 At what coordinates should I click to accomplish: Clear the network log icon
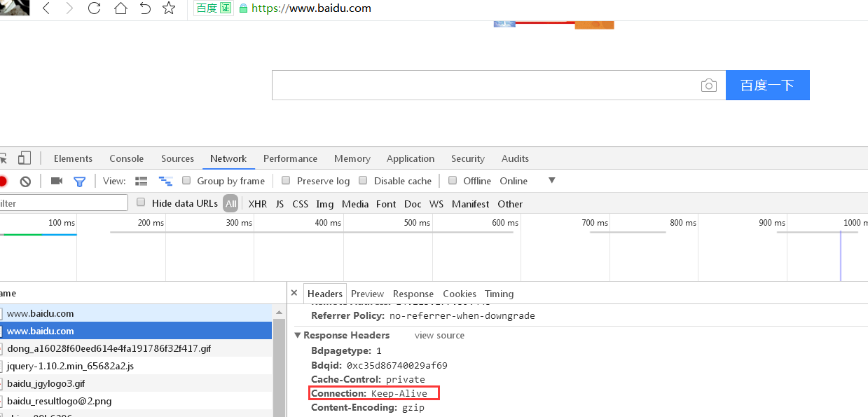25,181
